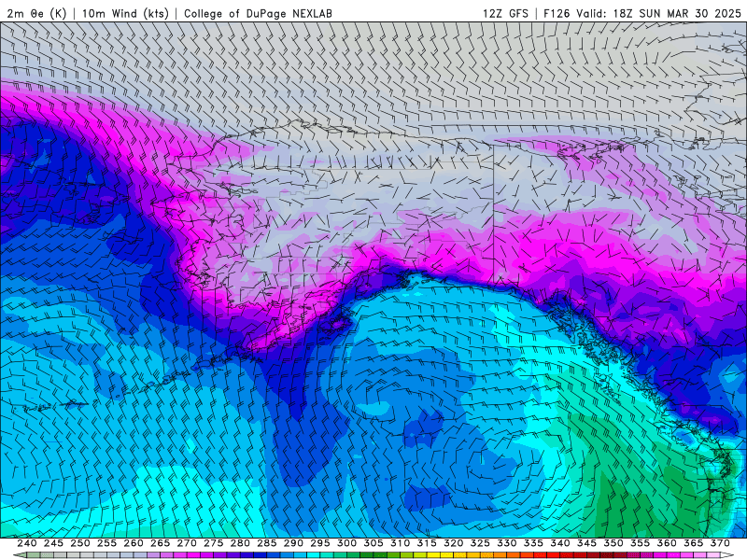The height and width of the screenshot is (560, 747).
Task: Click the 320 color scale label
Action: 454,543
